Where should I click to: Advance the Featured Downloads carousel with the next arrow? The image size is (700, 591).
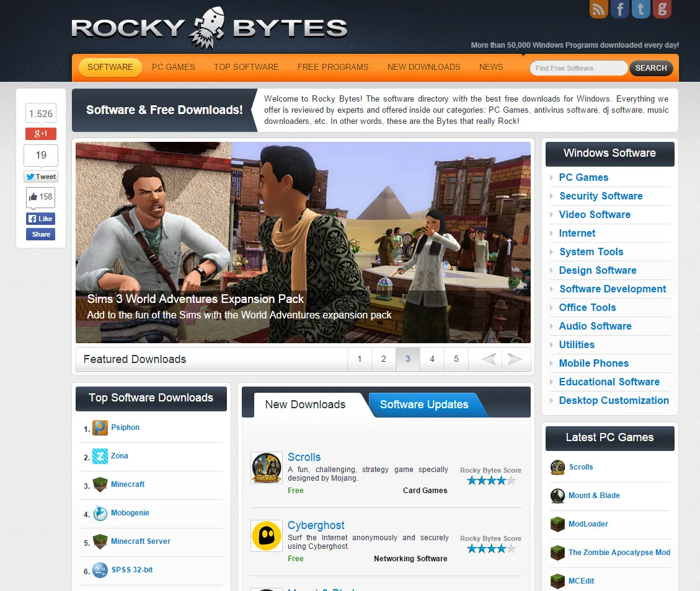pyautogui.click(x=515, y=359)
